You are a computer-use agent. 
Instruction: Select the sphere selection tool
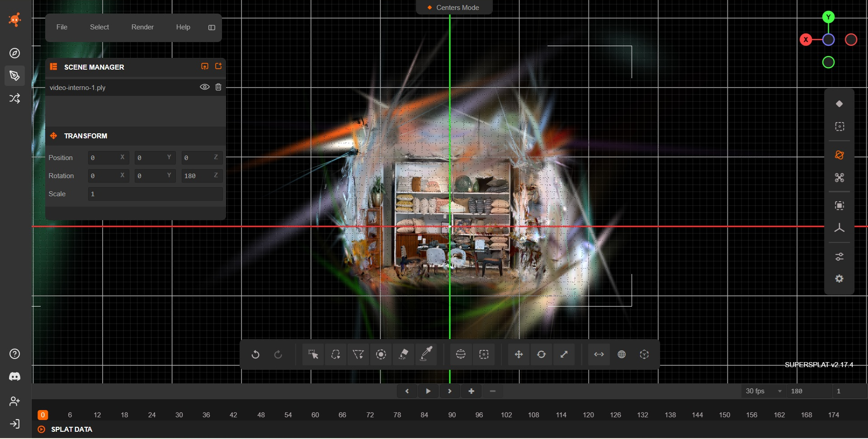point(461,355)
